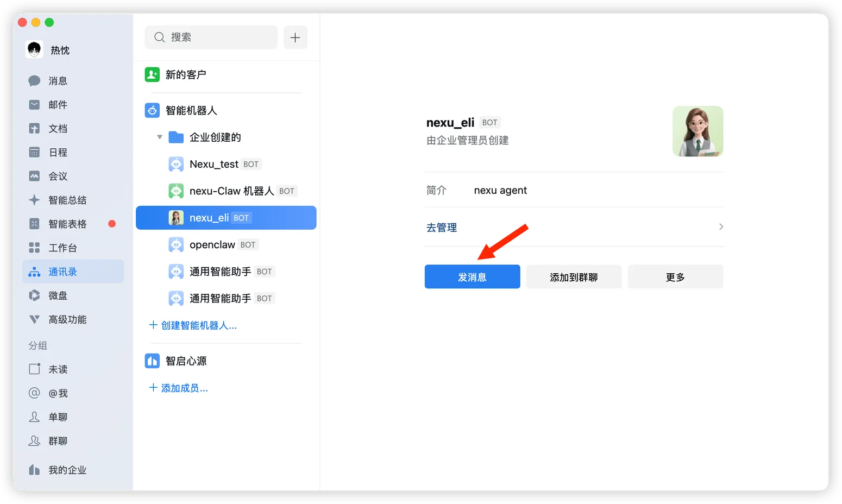
Task: Click the 工作台 grid icon
Action: pos(34,248)
